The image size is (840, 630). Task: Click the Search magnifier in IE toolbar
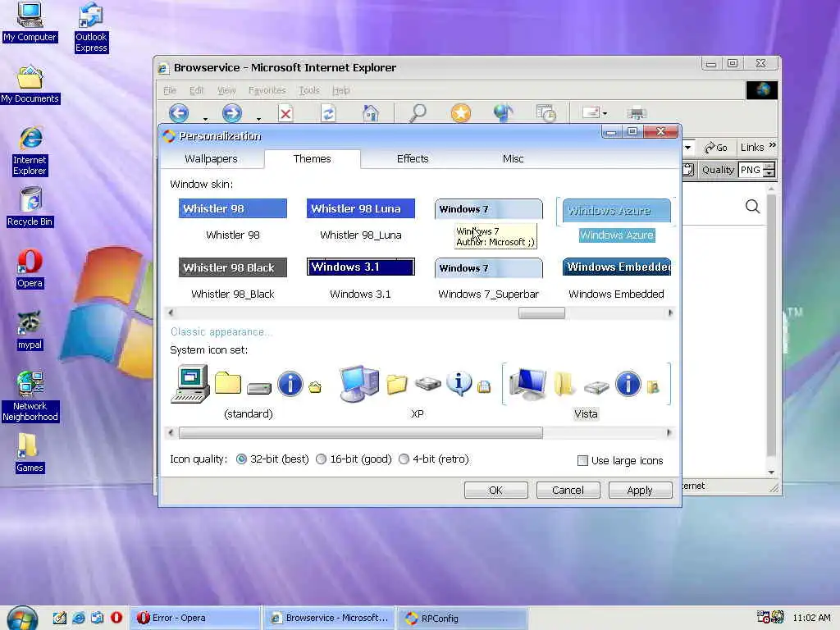tap(418, 113)
